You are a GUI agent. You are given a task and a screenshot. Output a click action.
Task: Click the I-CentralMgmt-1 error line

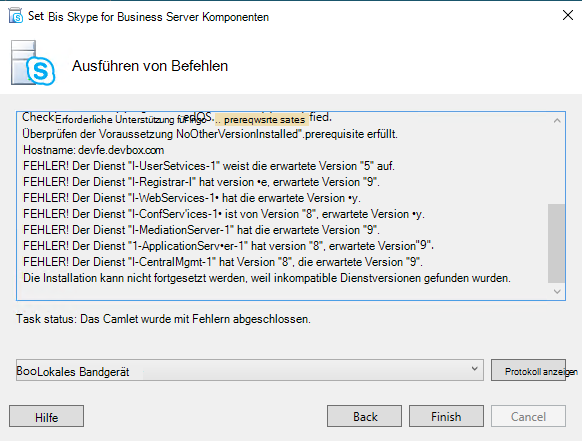(223, 262)
